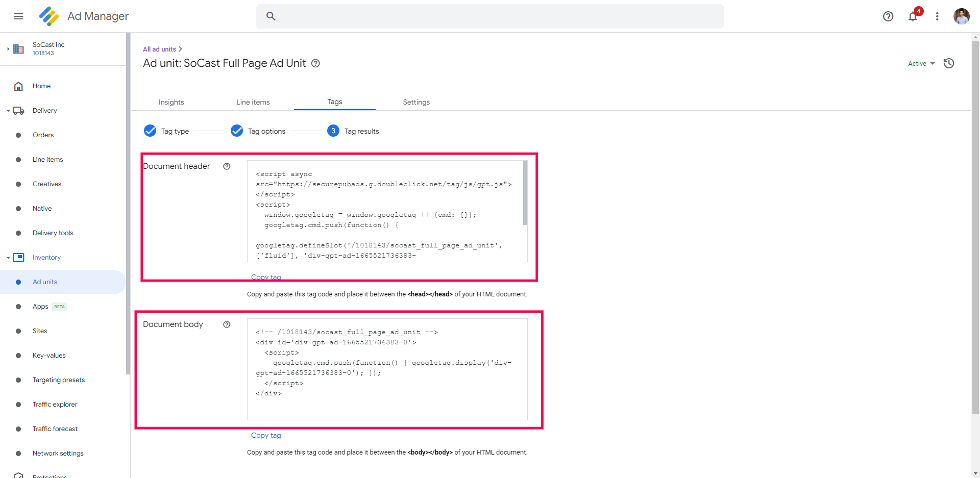Click inside the top search field
The image size is (980, 478).
pyautogui.click(x=490, y=16)
